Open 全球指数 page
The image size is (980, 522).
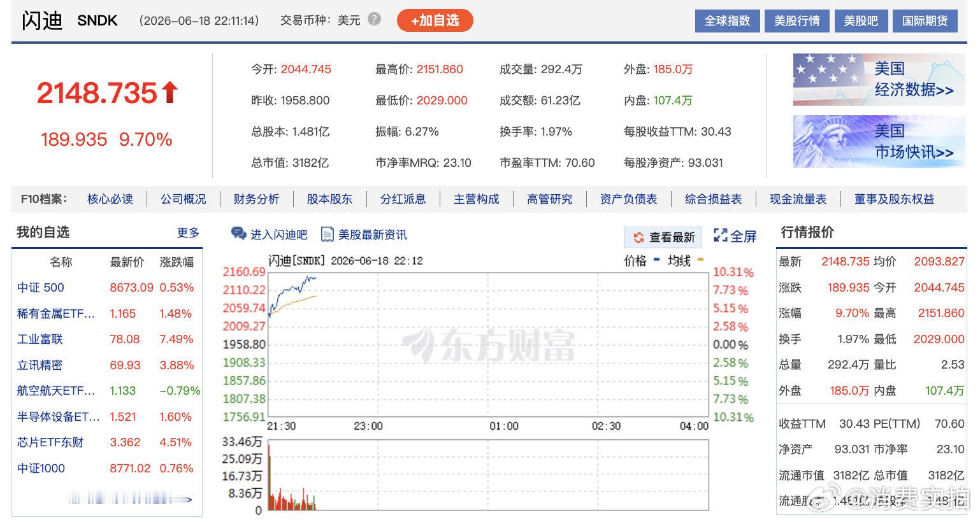[727, 21]
